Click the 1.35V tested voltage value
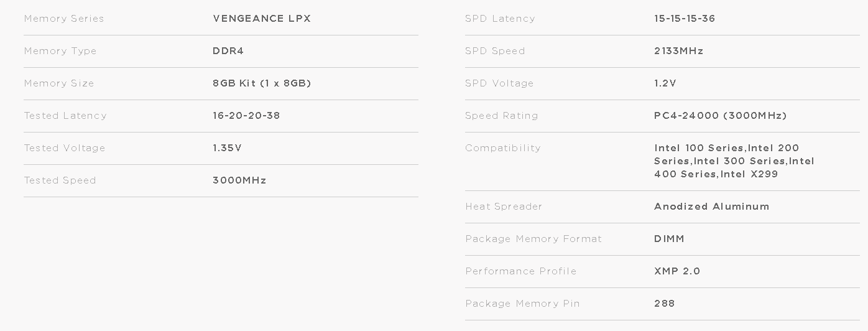 click(227, 148)
